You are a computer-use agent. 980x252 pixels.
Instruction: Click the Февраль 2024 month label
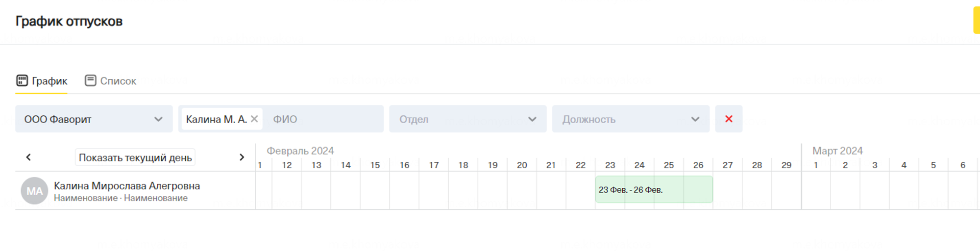300,151
